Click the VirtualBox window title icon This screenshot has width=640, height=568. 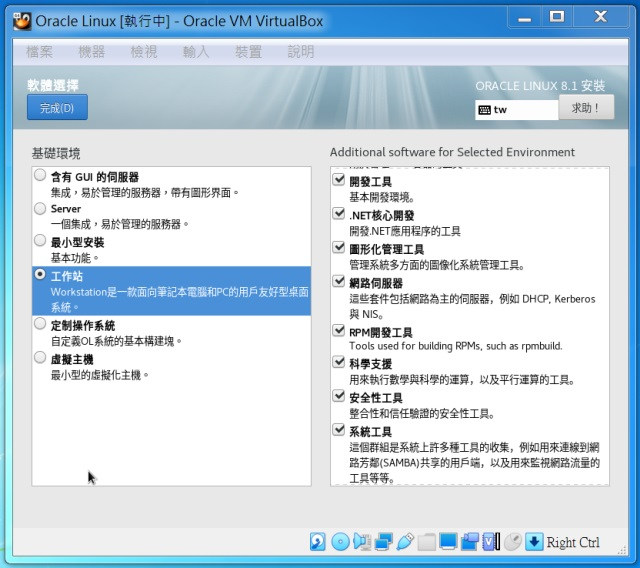tap(22, 21)
